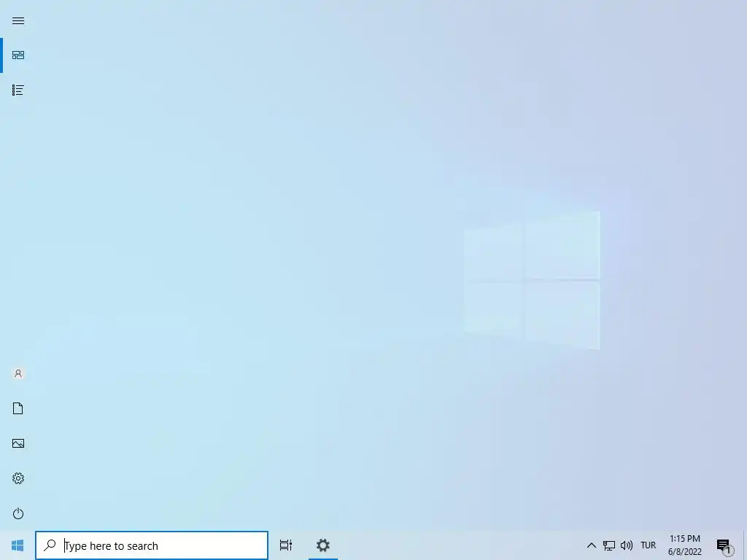The image size is (747, 560).
Task: Click the magnifier icon in search box
Action: [x=50, y=545]
